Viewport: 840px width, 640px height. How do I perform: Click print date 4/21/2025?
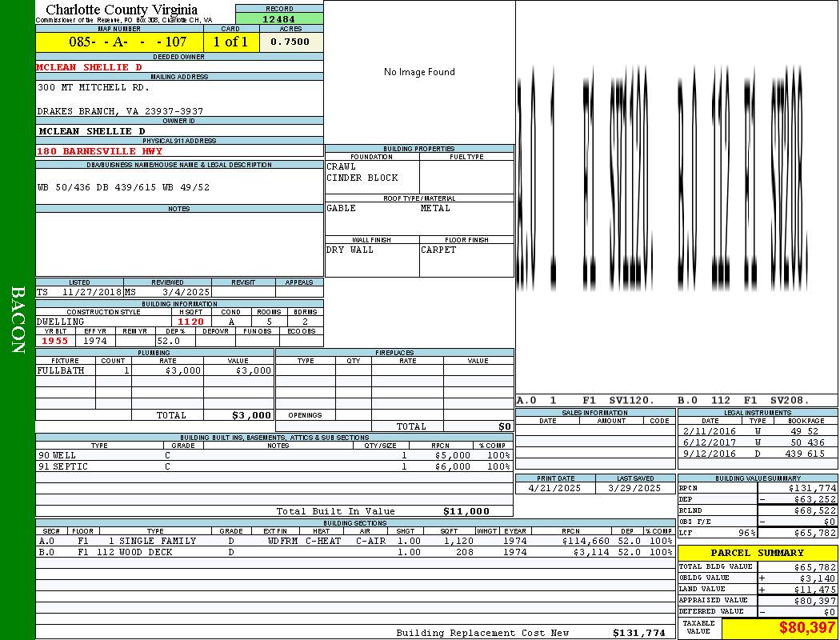(x=554, y=489)
